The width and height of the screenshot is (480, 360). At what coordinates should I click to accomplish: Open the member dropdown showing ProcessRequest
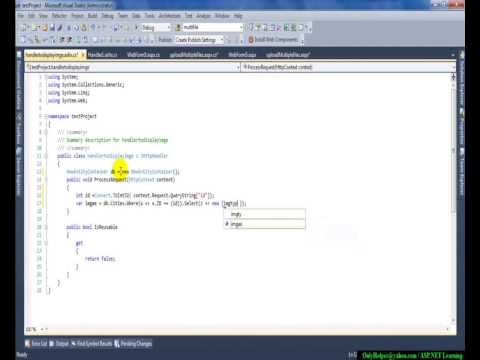(348, 67)
